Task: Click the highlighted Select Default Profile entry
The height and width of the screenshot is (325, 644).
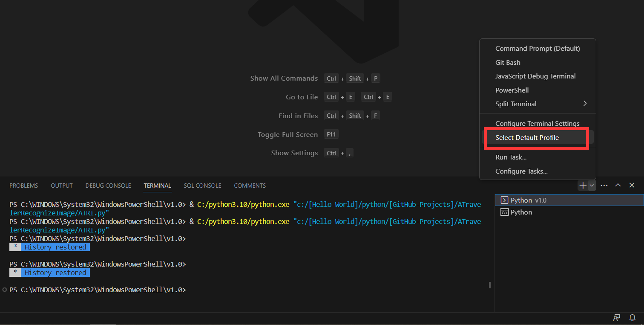Action: point(527,137)
